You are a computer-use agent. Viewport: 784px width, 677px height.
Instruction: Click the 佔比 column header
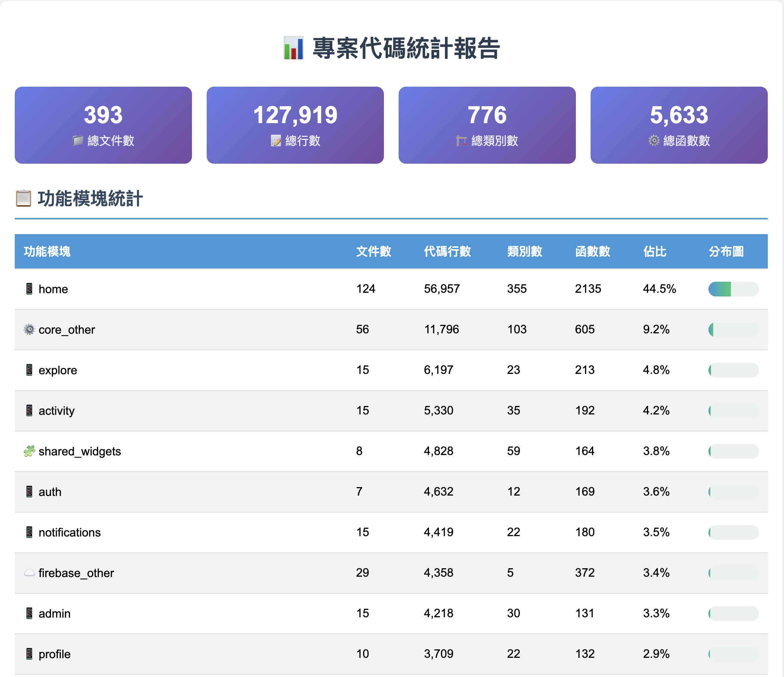[x=654, y=251]
